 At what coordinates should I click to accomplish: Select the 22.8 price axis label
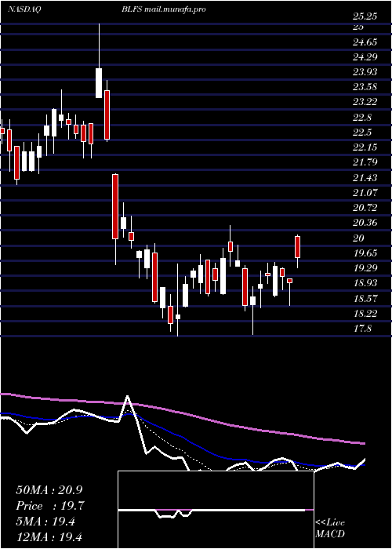362,118
